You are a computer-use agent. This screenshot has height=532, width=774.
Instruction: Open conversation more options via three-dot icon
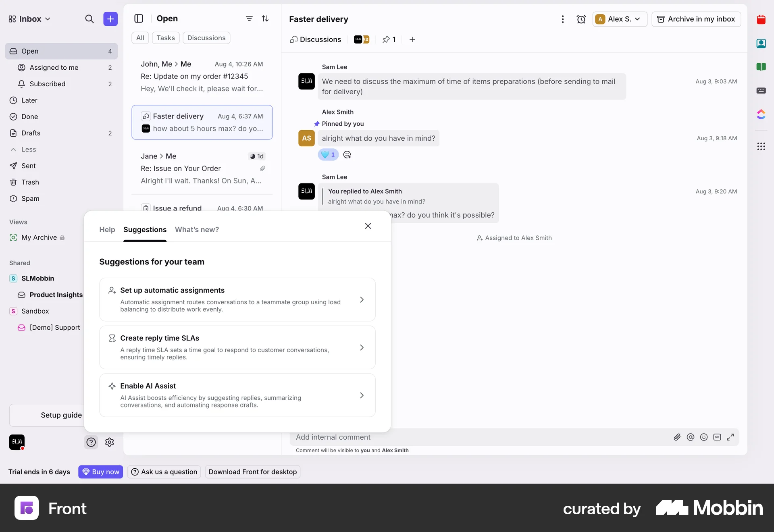pos(563,19)
